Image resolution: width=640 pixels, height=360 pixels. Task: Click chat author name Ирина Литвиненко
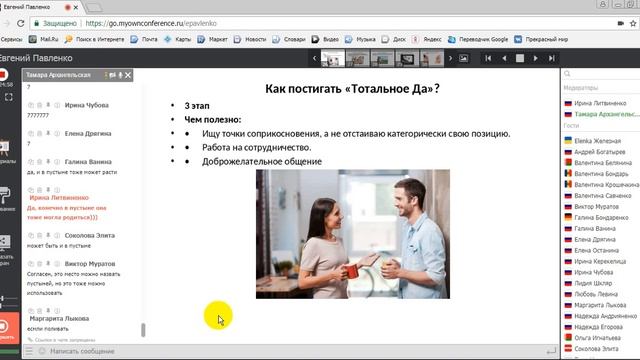(59, 198)
